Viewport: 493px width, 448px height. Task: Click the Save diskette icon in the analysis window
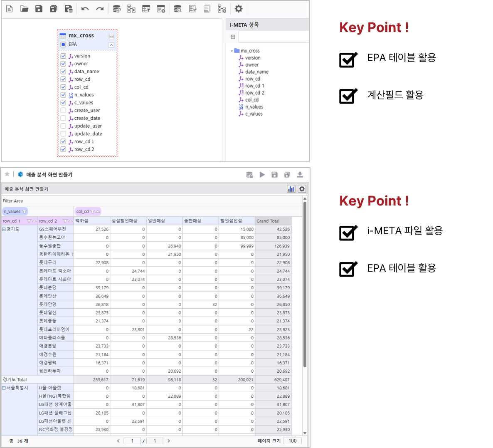click(275, 175)
